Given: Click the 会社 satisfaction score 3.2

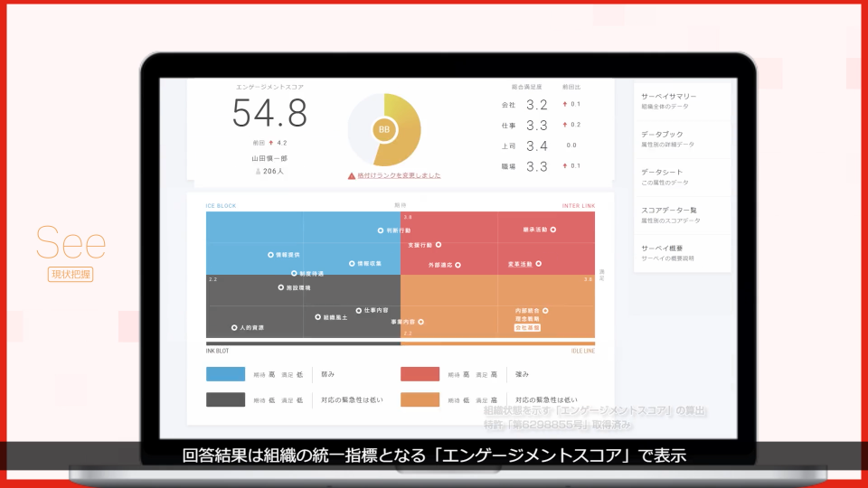Looking at the screenshot, I should pos(536,105).
